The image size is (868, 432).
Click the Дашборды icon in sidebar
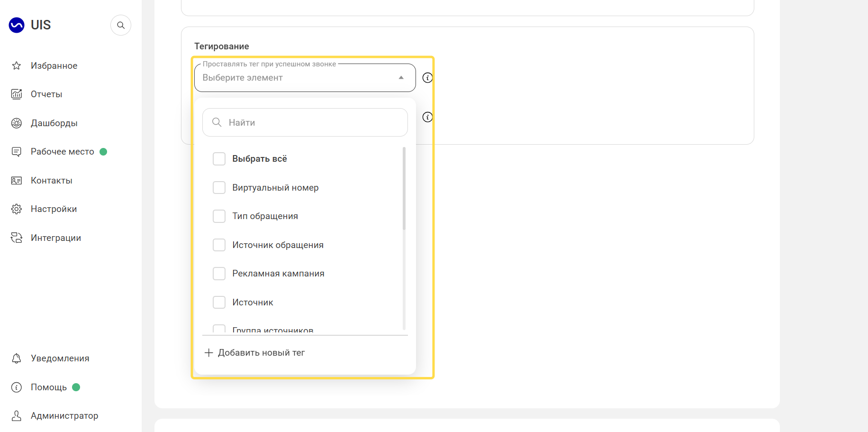[x=17, y=123]
